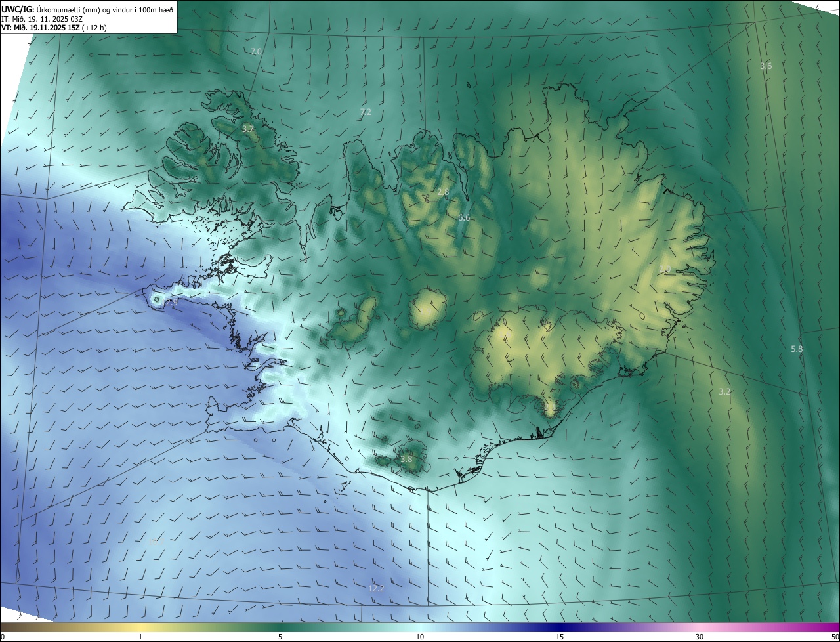Click the 1 tick on color scale
Image resolution: width=840 pixels, height=642 pixels.
click(x=140, y=637)
